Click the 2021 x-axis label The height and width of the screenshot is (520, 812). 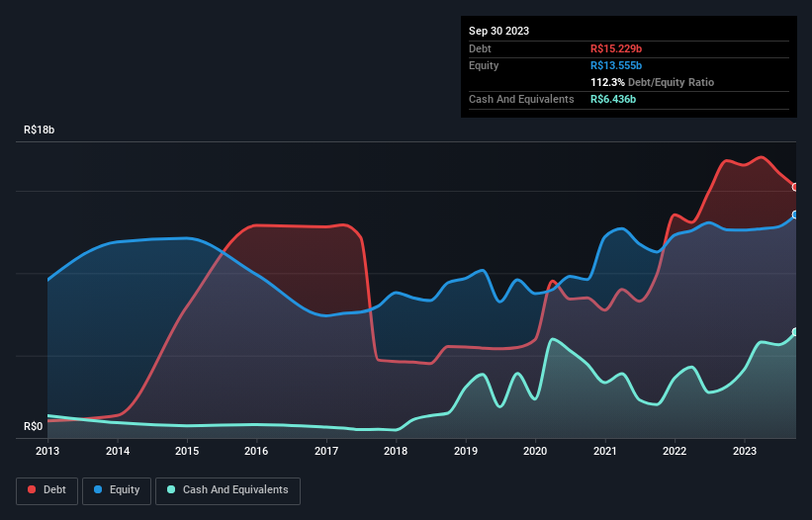605,451
